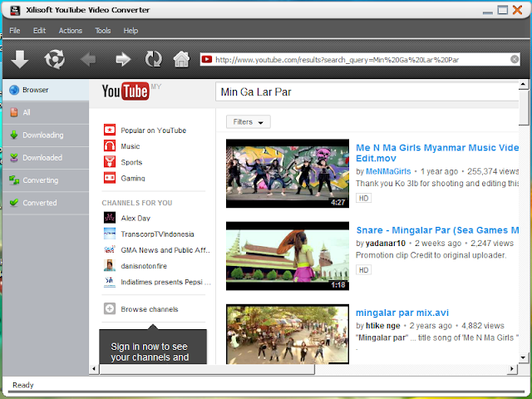Open Snare Mingalar Par video thumbnail

[x=288, y=256]
